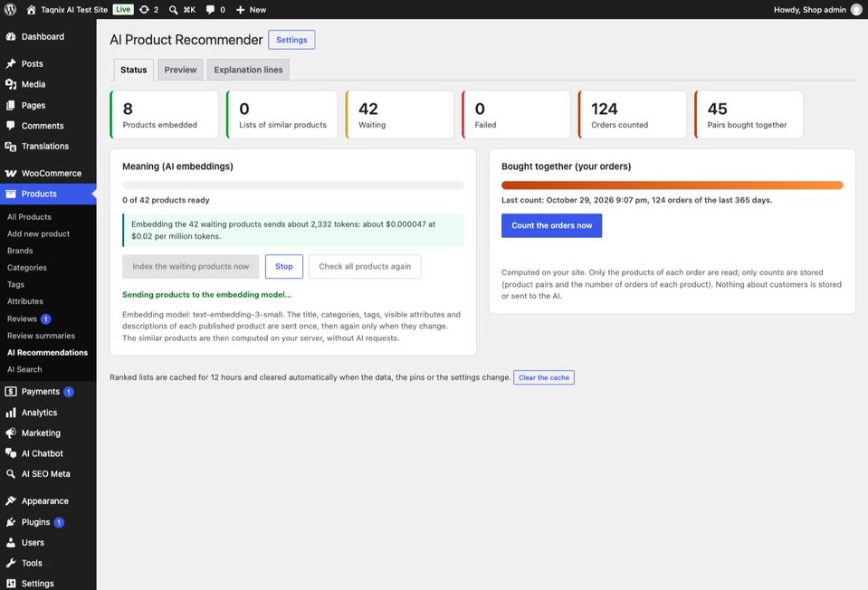Image resolution: width=868 pixels, height=590 pixels.
Task: Click the Plugins plug icon
Action: tap(11, 522)
